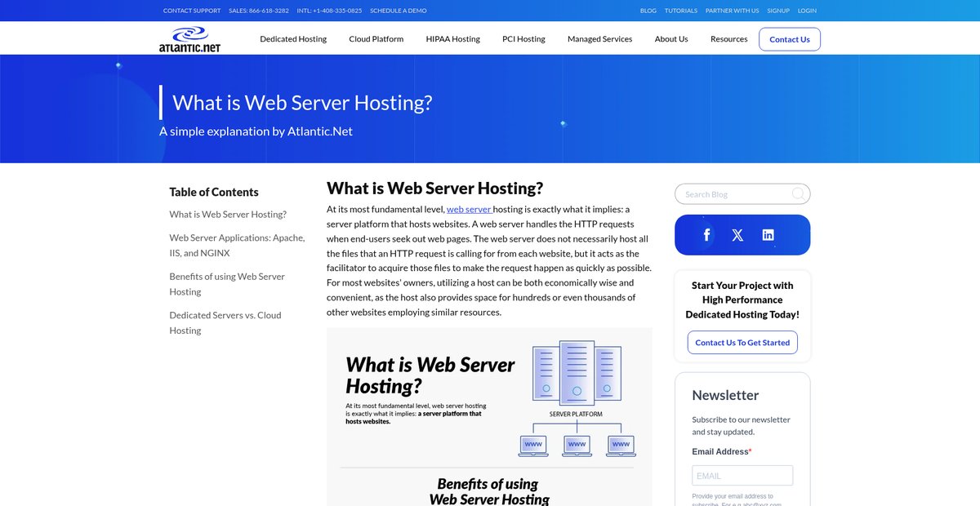Open the Cloud Platform menu
Viewport: 980px width, 506px height.
click(376, 39)
